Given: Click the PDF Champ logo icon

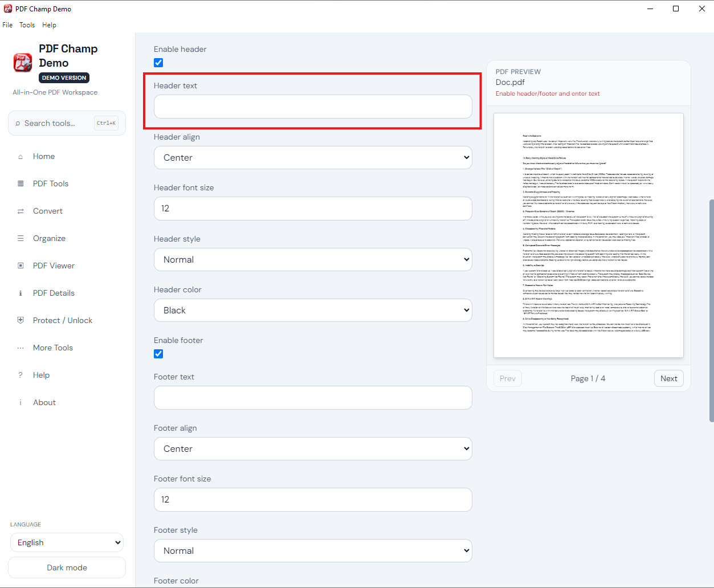Looking at the screenshot, I should (23, 63).
